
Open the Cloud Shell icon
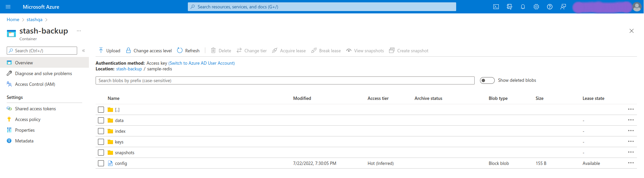click(x=496, y=7)
